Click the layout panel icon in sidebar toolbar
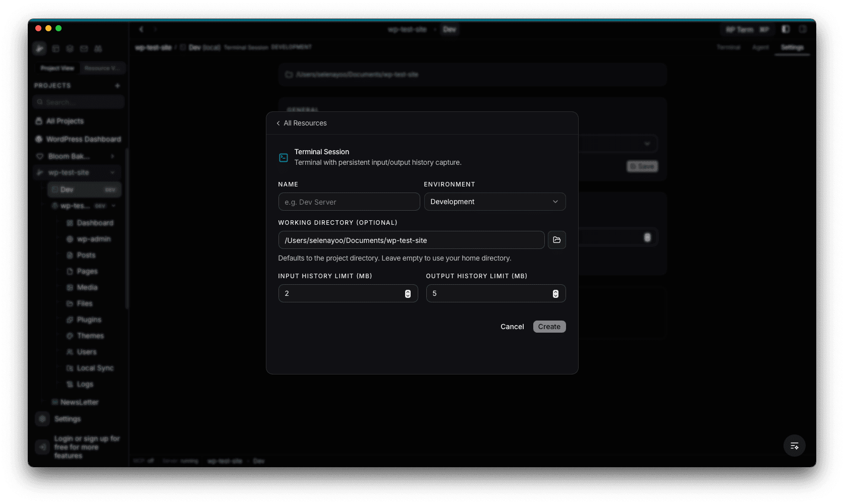This screenshot has width=844, height=504. [56, 48]
